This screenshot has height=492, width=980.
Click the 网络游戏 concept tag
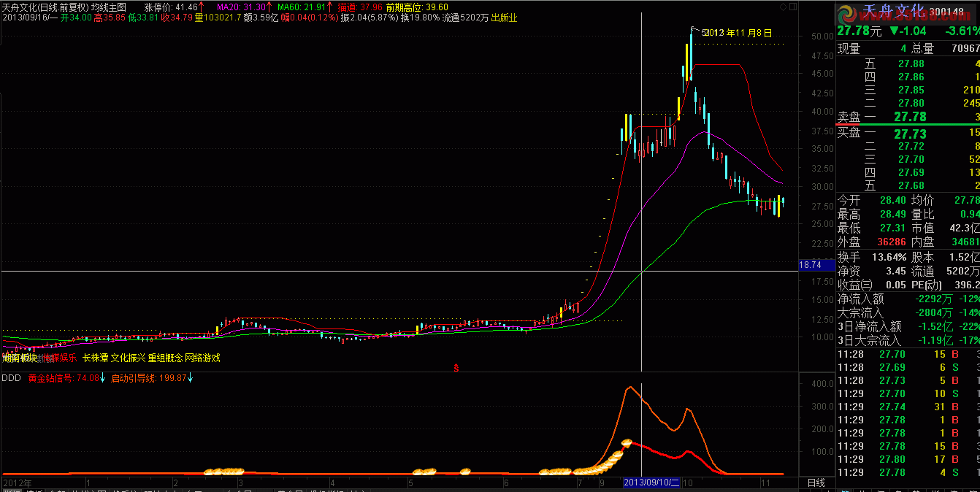coord(202,358)
